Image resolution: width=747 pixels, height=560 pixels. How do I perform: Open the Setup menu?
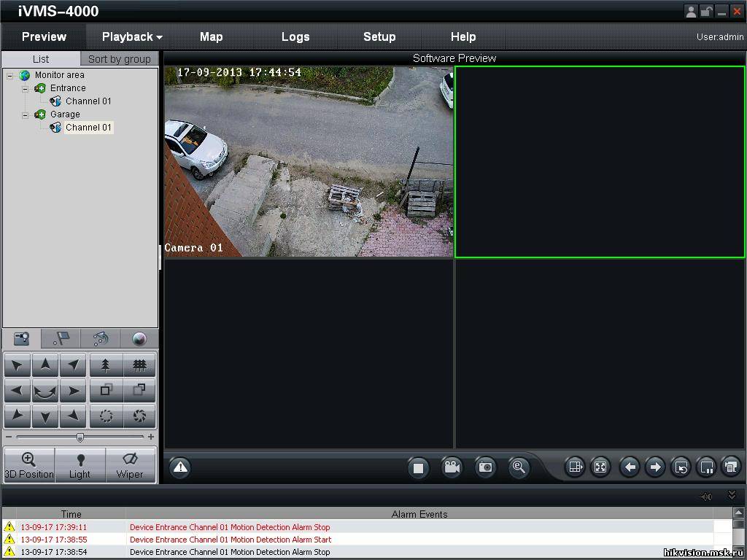coord(379,36)
